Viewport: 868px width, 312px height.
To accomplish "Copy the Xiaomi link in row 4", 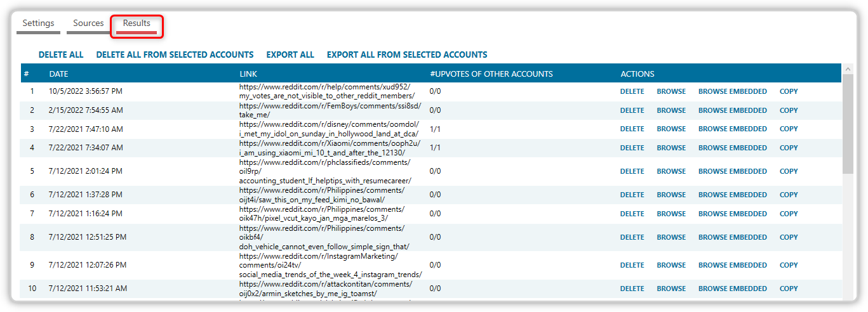I will 789,148.
